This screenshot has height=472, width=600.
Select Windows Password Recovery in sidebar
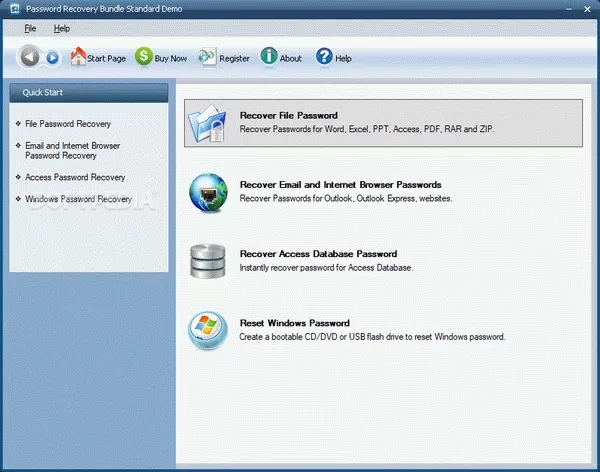coord(78,199)
